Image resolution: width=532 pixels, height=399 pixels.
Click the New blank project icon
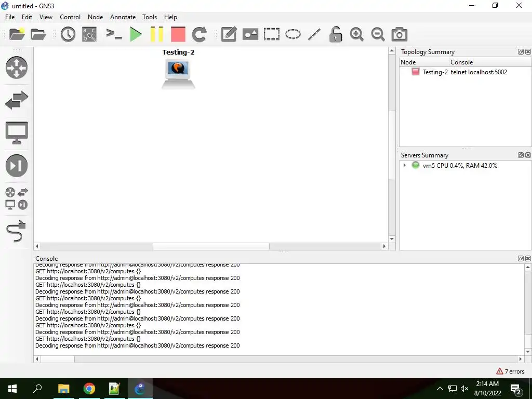[x=17, y=34]
